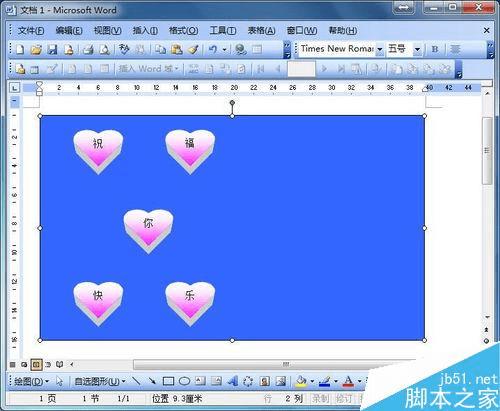Open the 帮助(H) menu

tap(343, 31)
